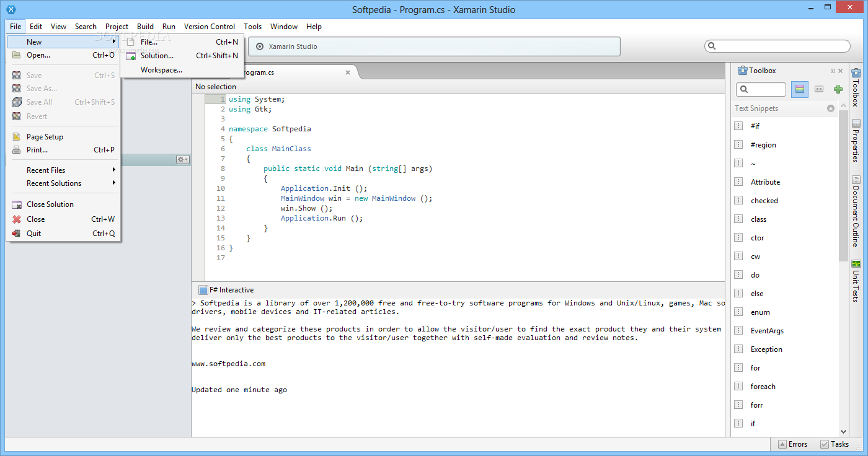Click the www.softpedia.com text in F# Interactive
Viewport: 868px width, 456px height.
coord(229,364)
